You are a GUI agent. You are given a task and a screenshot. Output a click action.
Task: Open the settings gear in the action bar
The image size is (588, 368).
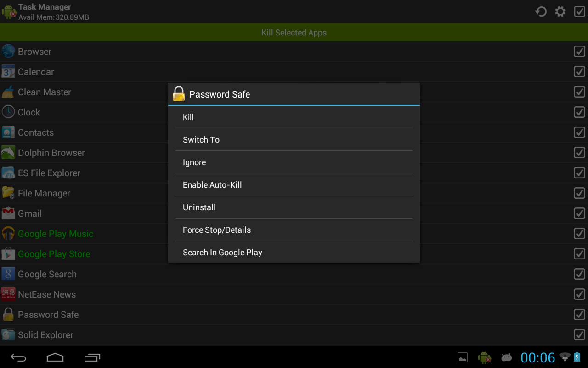coord(560,11)
